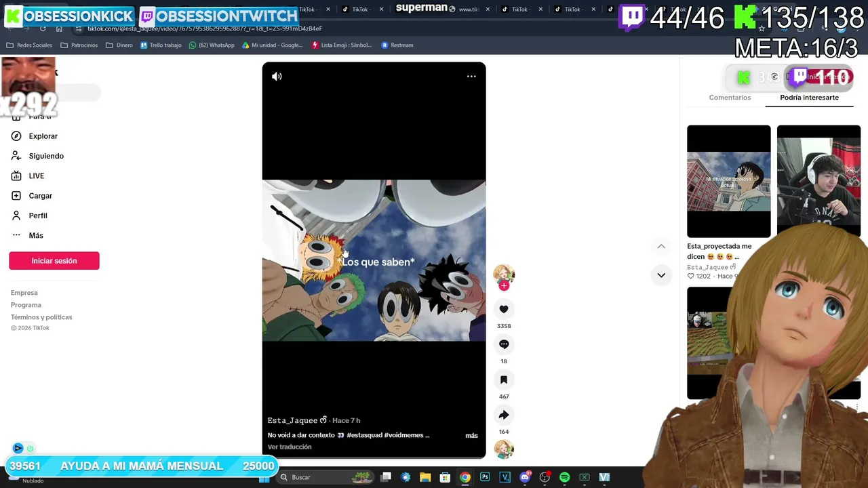
Task: Open the video options three-dot menu
Action: coord(471,77)
